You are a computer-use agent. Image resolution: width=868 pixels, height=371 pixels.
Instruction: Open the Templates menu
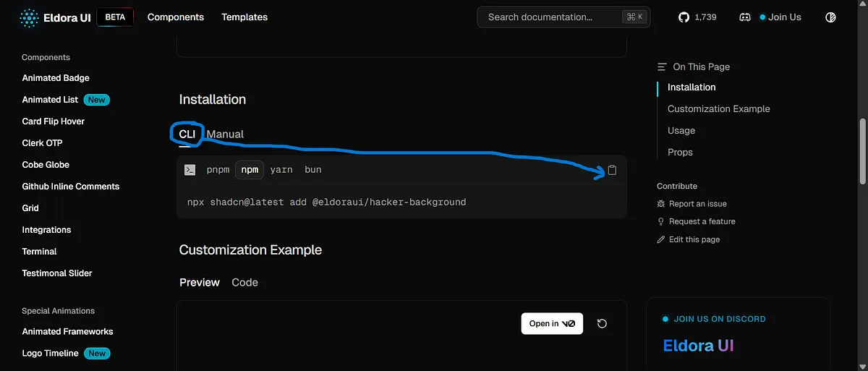point(244,17)
